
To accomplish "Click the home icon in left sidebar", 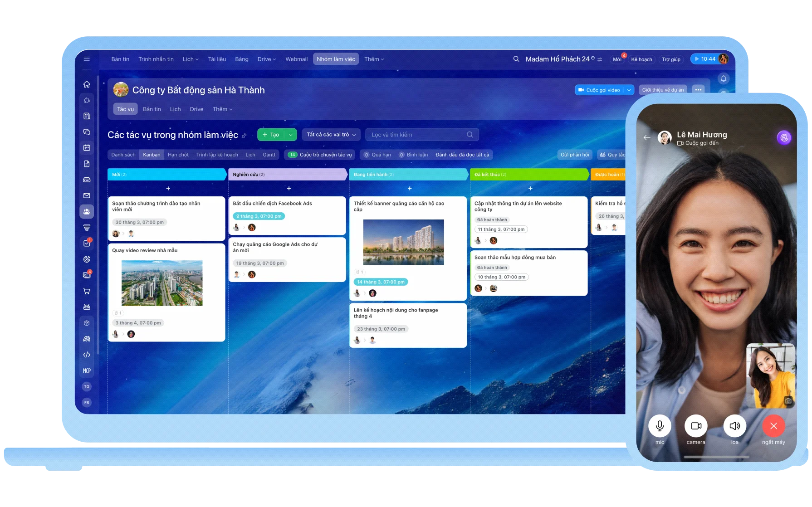I will coord(87,84).
